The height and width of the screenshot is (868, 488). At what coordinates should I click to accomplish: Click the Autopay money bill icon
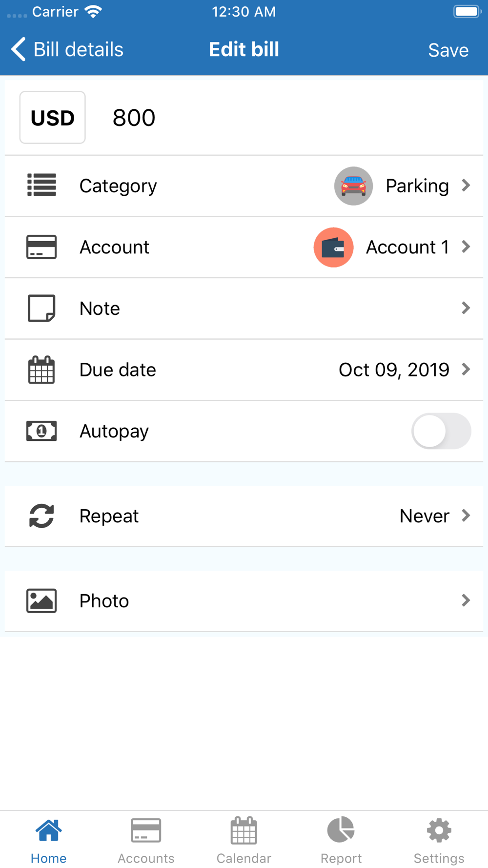(x=41, y=431)
